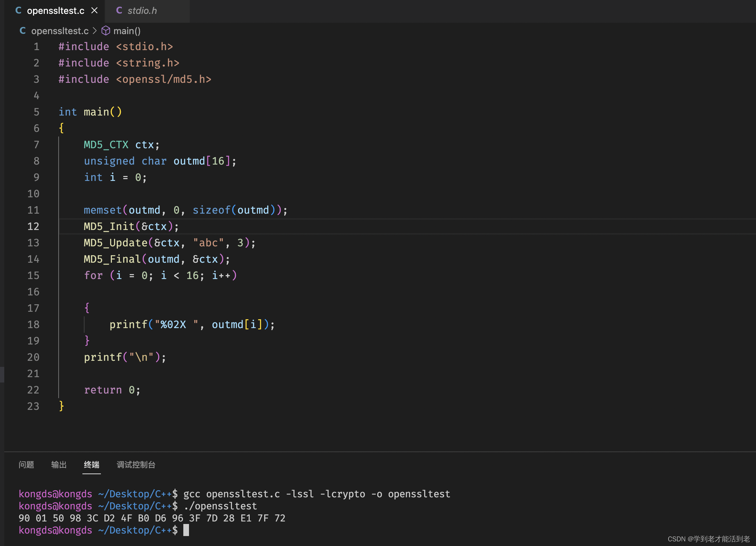Click the #include <stdio.h> line

click(x=116, y=47)
